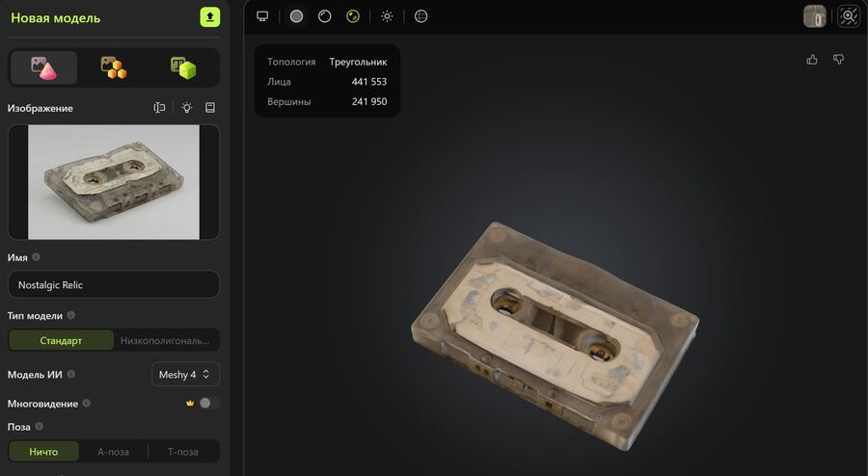Click the Модель ИИ info icon
Viewport: 868px width, 476px height.
pos(70,374)
